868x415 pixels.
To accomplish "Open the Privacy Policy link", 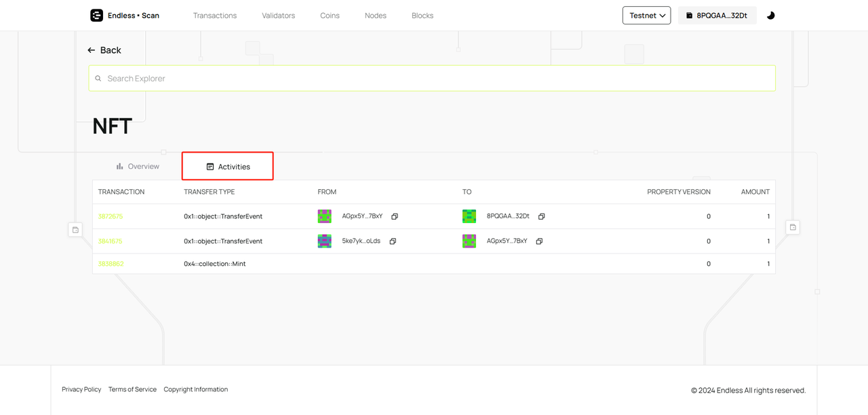I will point(81,389).
